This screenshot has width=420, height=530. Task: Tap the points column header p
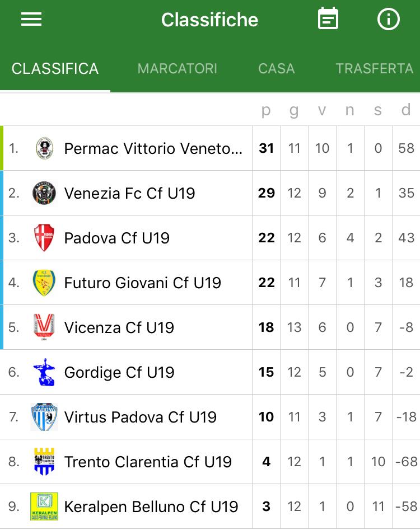pos(266,110)
